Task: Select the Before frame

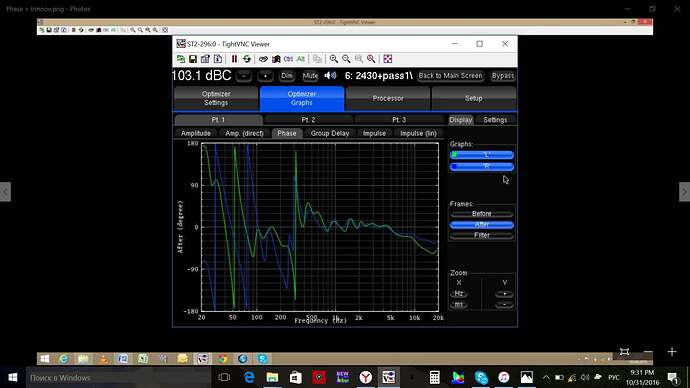Action: pos(482,214)
